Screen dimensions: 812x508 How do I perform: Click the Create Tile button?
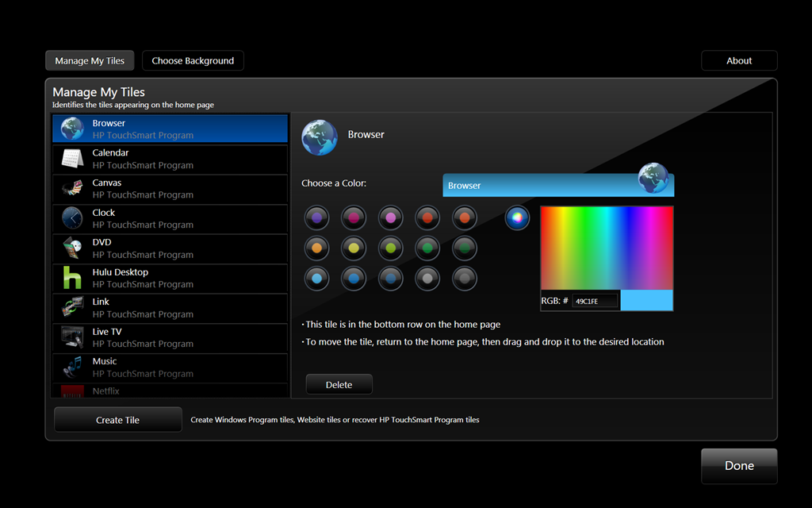click(x=117, y=420)
